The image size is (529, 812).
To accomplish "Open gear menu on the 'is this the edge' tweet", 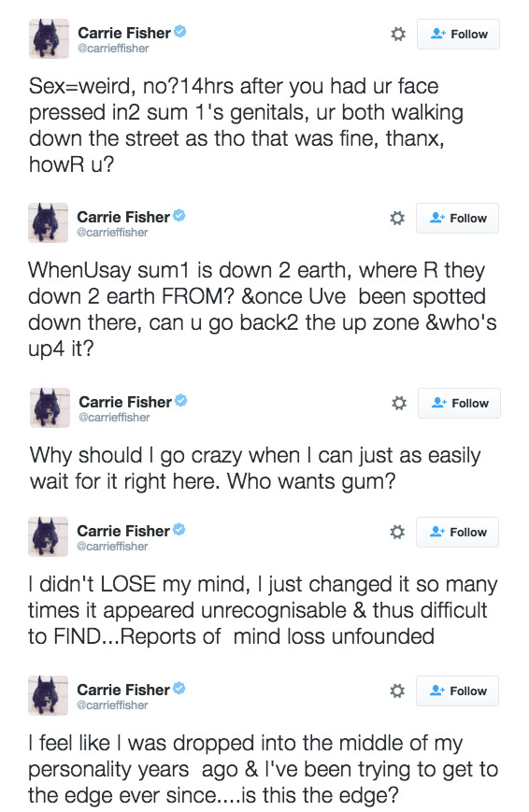I will pyautogui.click(x=397, y=691).
